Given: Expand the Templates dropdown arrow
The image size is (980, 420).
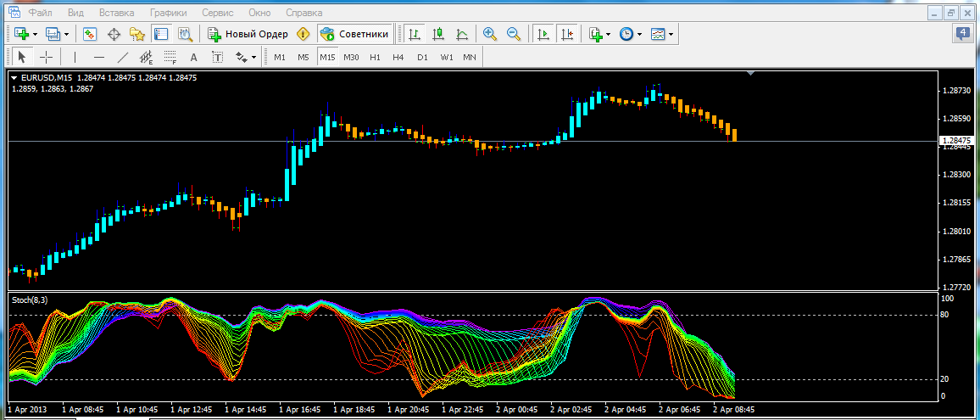Looking at the screenshot, I should pos(671,35).
